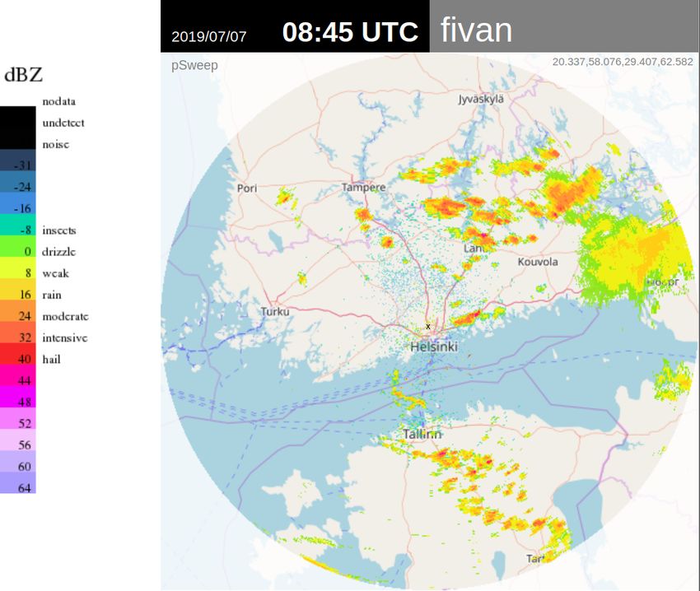
Task: Select the 'intensive' legend label
Action: click(x=65, y=337)
